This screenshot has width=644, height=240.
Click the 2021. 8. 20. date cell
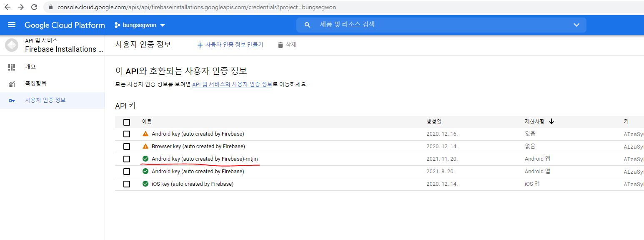tap(441, 172)
